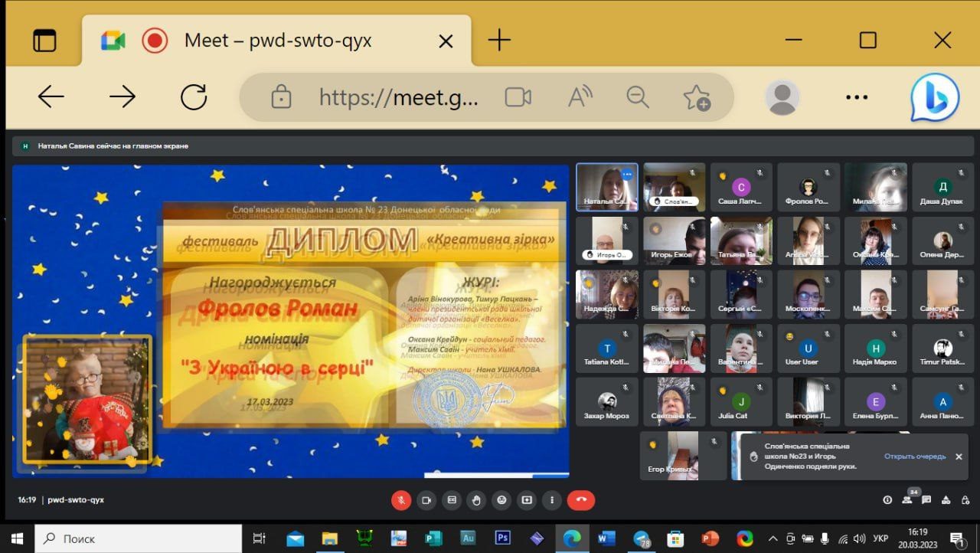Image resolution: width=980 pixels, height=553 pixels.
Task: Open host controls lock icon
Action: (x=965, y=500)
